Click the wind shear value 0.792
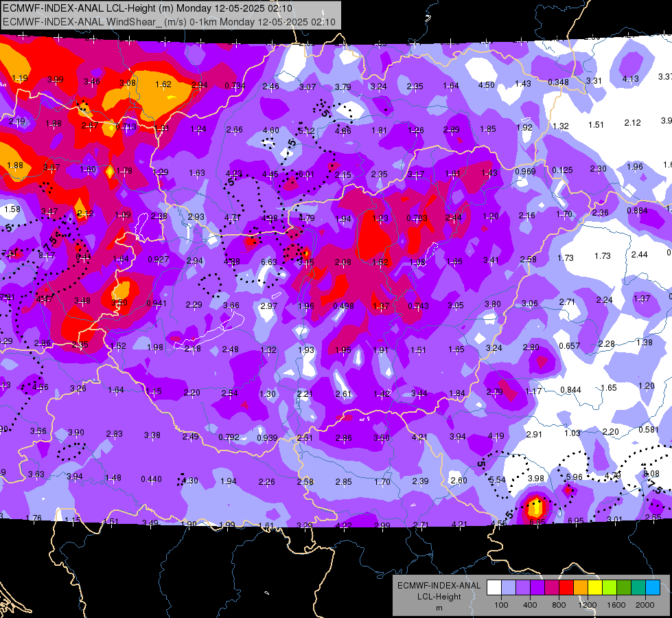Screen dimensions: 672x618 [x=229, y=437]
